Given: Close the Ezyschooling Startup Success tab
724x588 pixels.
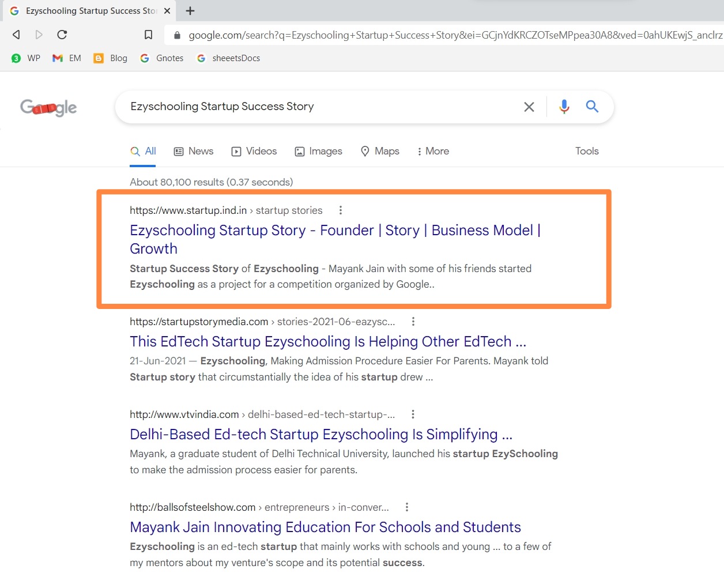Looking at the screenshot, I should [x=167, y=10].
